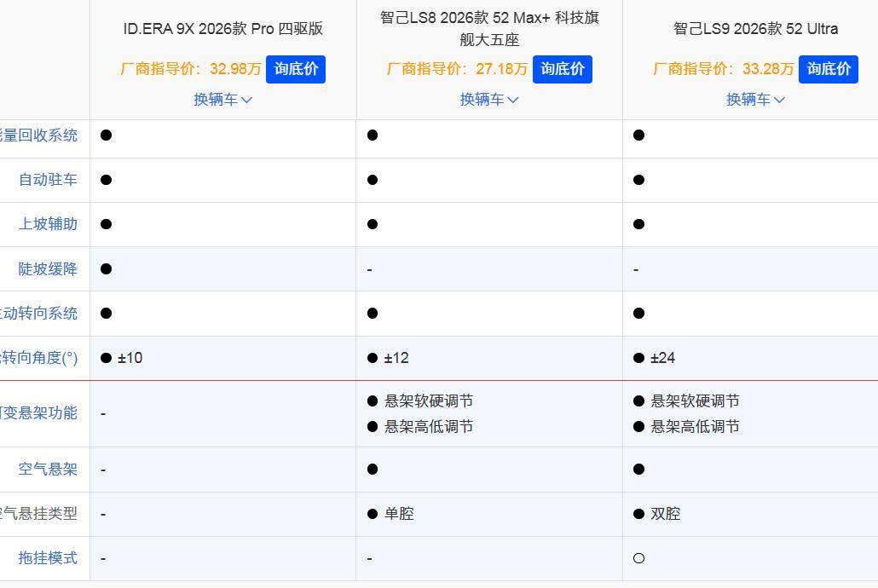Click the 空气悬挂类型 row label
This screenshot has height=588, width=878.
(x=38, y=514)
